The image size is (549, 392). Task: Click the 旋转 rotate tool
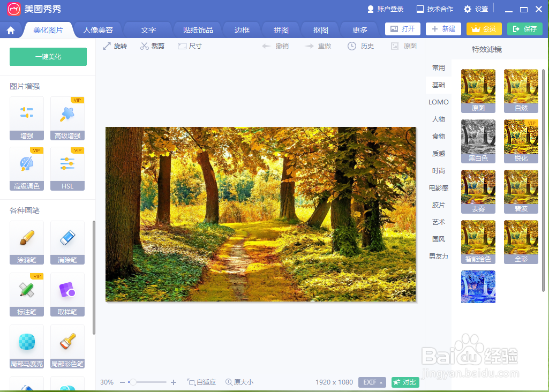(x=115, y=46)
